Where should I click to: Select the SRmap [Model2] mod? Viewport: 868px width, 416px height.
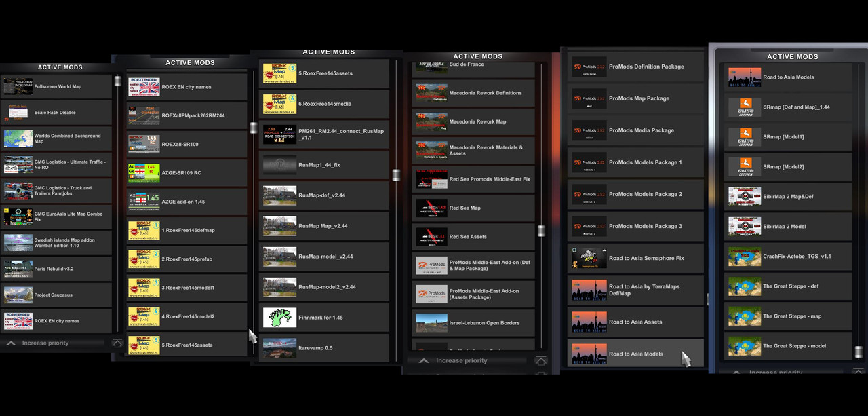pyautogui.click(x=788, y=167)
